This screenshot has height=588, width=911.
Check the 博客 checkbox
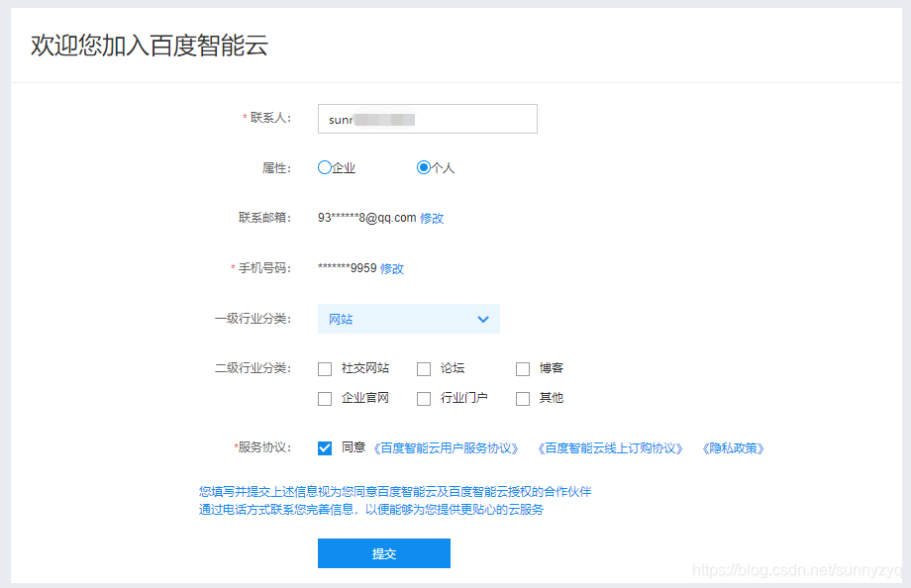(523, 369)
